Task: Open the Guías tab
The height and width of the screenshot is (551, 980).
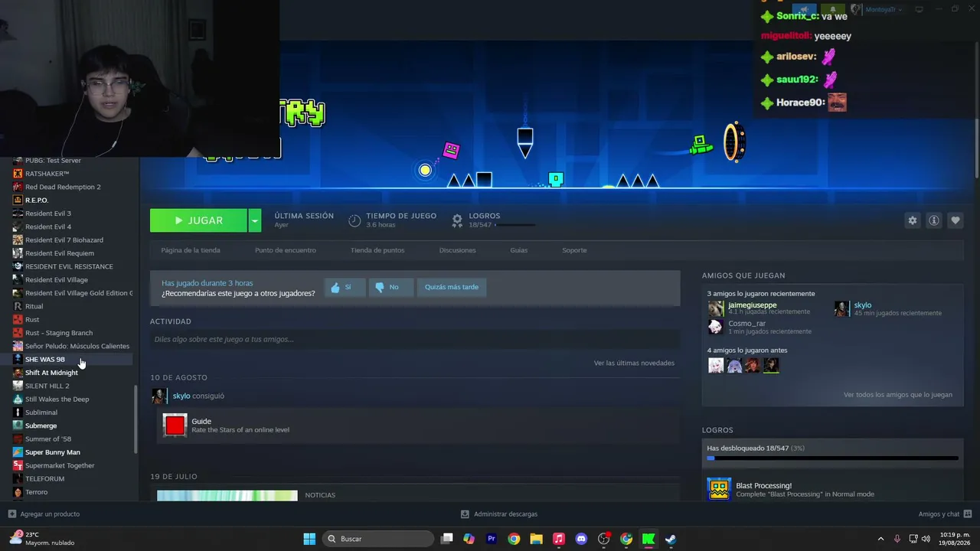Action: click(519, 250)
